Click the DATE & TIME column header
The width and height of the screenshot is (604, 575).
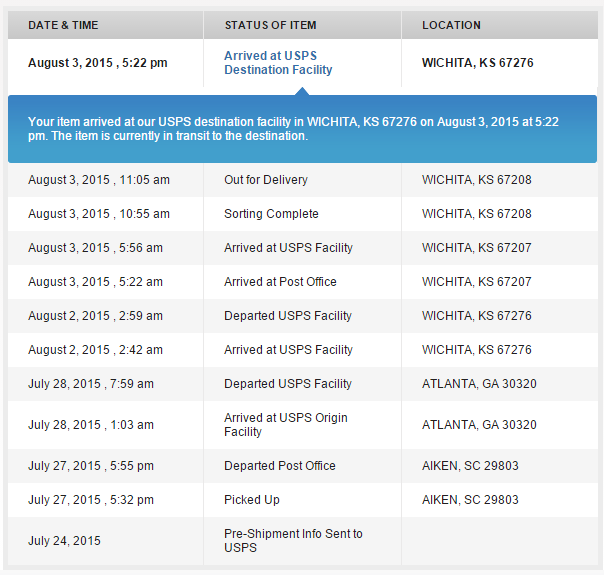(63, 25)
